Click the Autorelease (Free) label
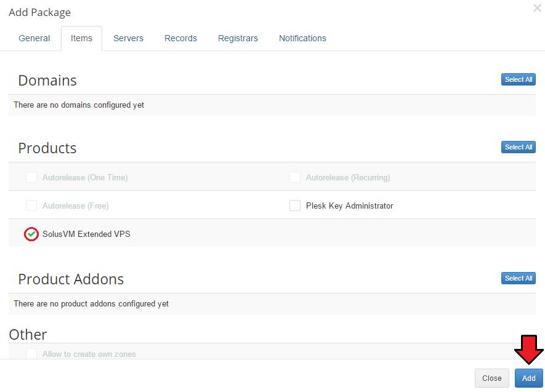The width and height of the screenshot is (545, 392). click(75, 206)
